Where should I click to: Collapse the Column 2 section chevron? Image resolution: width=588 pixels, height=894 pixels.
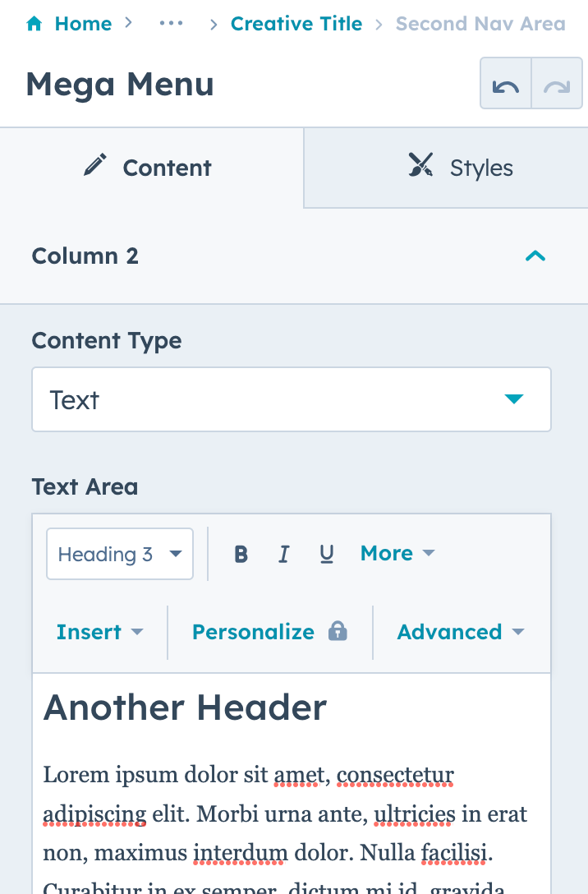click(535, 256)
